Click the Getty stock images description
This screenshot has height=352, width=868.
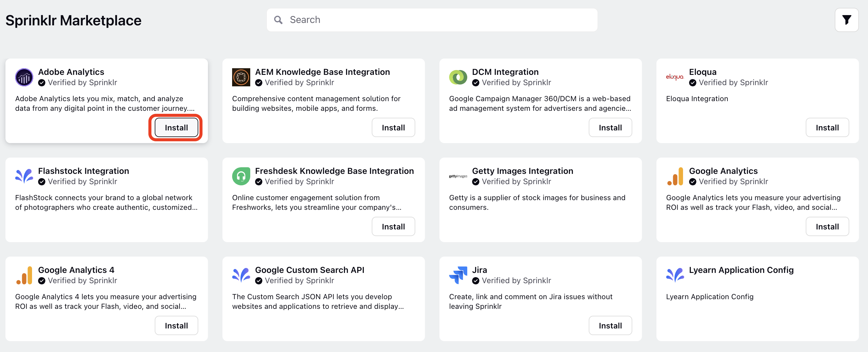click(x=537, y=203)
